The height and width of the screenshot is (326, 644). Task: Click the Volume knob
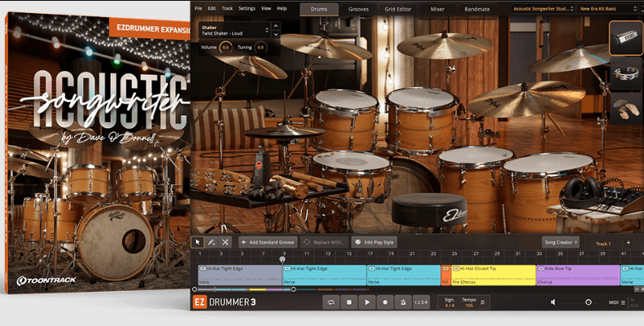click(x=226, y=48)
